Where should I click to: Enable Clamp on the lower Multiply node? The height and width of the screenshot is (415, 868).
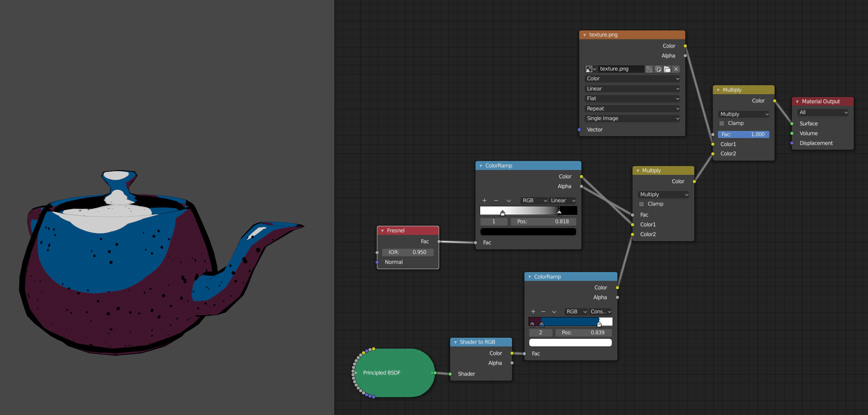(641, 204)
